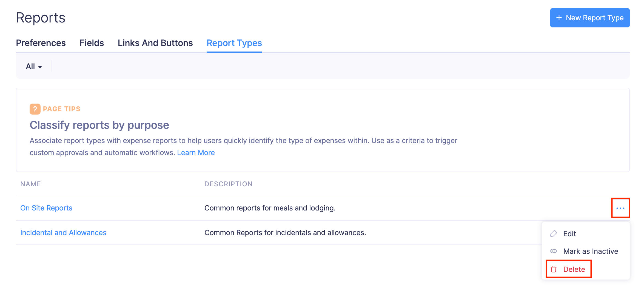
Task: Click the icon beside Mark as Inactive
Action: point(553,251)
